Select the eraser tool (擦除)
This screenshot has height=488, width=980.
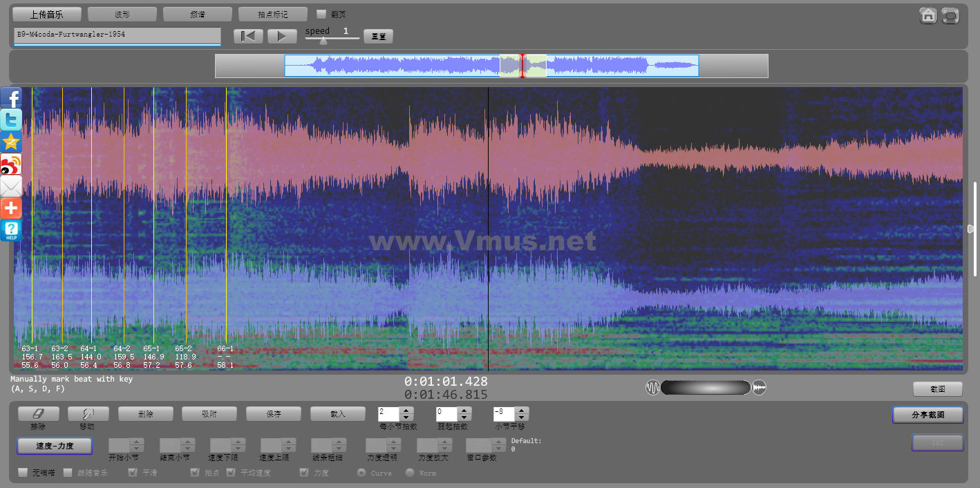[39, 414]
